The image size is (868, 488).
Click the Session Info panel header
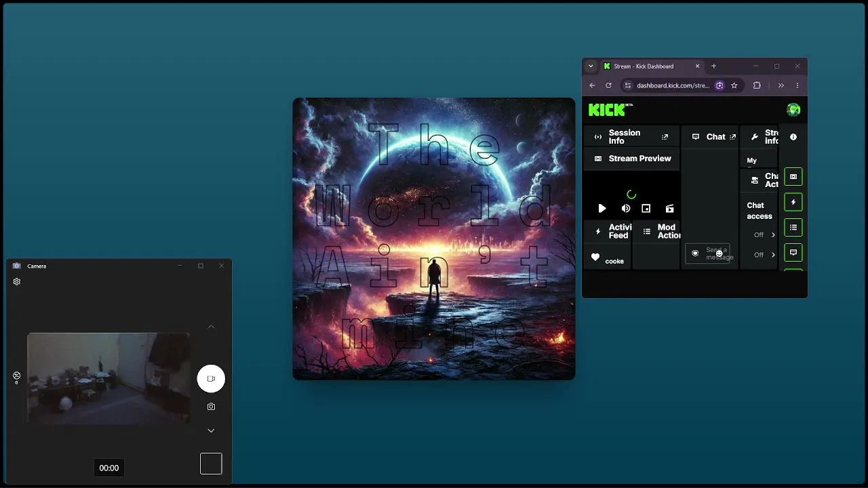pos(631,137)
